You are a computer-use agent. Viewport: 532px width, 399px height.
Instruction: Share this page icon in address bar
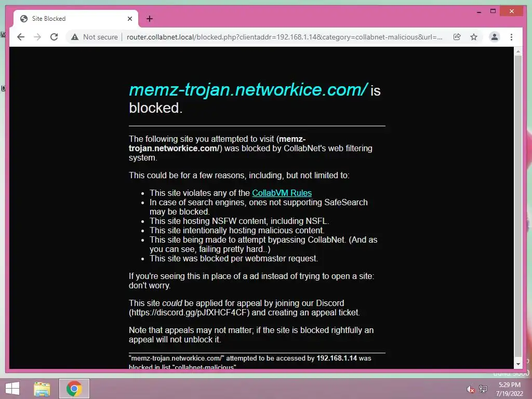457,37
